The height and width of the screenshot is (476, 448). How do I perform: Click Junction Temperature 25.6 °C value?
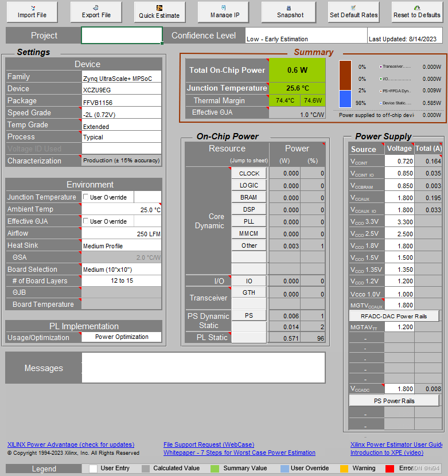pos(297,88)
